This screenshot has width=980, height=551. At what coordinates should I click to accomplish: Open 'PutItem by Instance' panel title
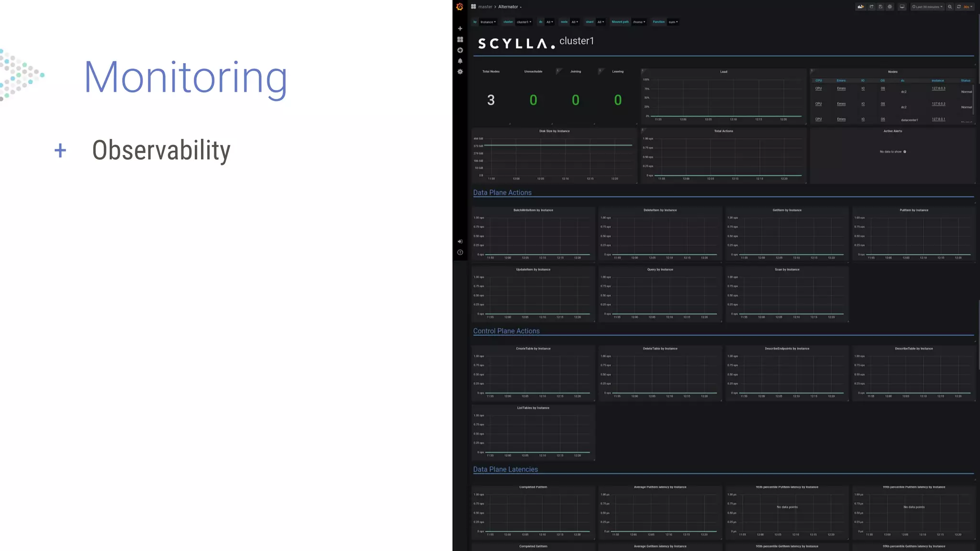[913, 210]
